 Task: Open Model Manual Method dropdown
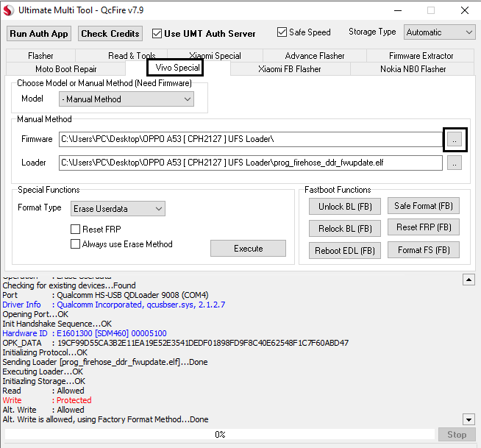(127, 99)
